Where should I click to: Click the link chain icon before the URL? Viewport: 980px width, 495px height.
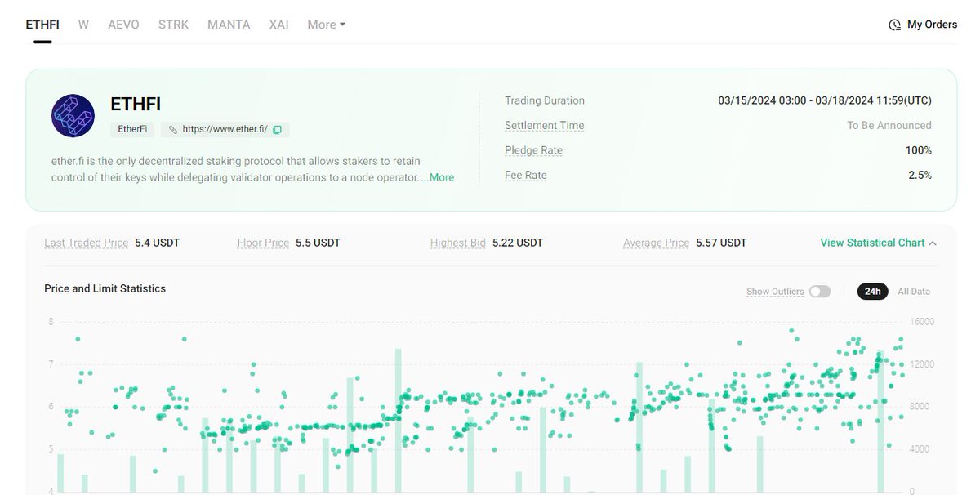[173, 129]
